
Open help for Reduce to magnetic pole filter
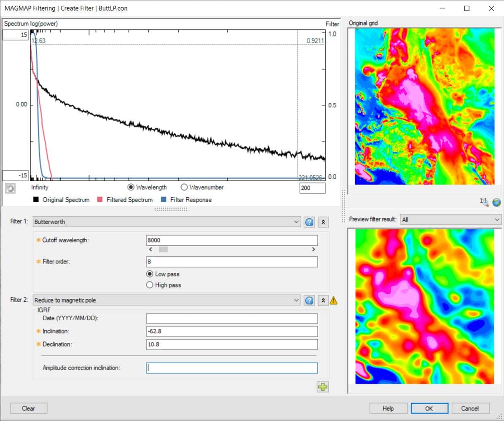[309, 300]
